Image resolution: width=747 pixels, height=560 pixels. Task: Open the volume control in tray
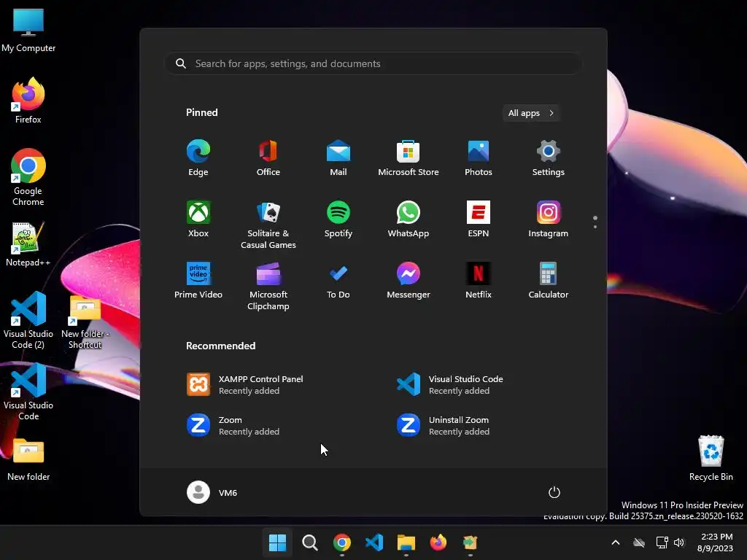679,542
